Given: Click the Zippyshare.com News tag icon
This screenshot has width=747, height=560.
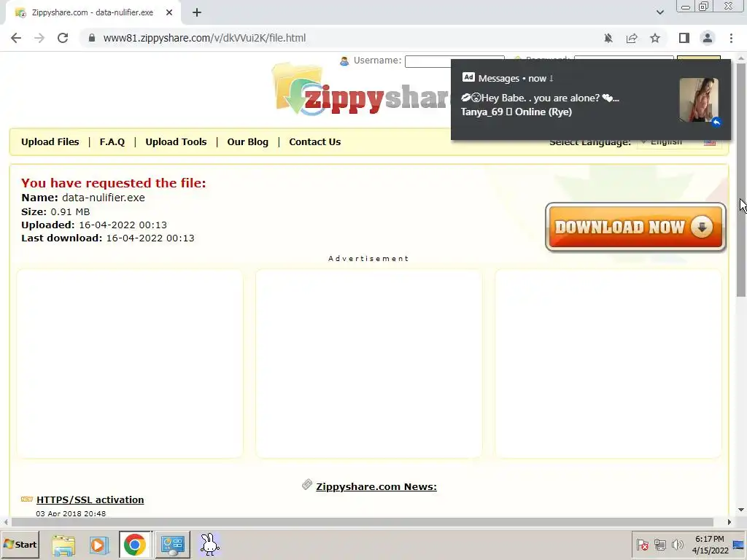Looking at the screenshot, I should point(307,485).
